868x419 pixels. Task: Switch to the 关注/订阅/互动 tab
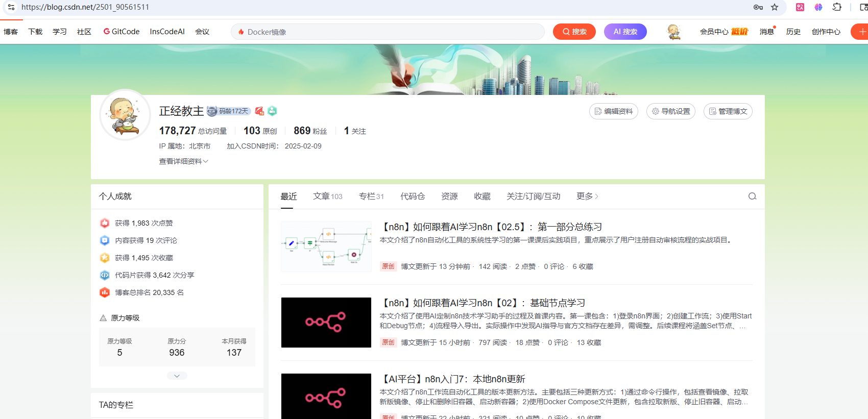click(533, 196)
